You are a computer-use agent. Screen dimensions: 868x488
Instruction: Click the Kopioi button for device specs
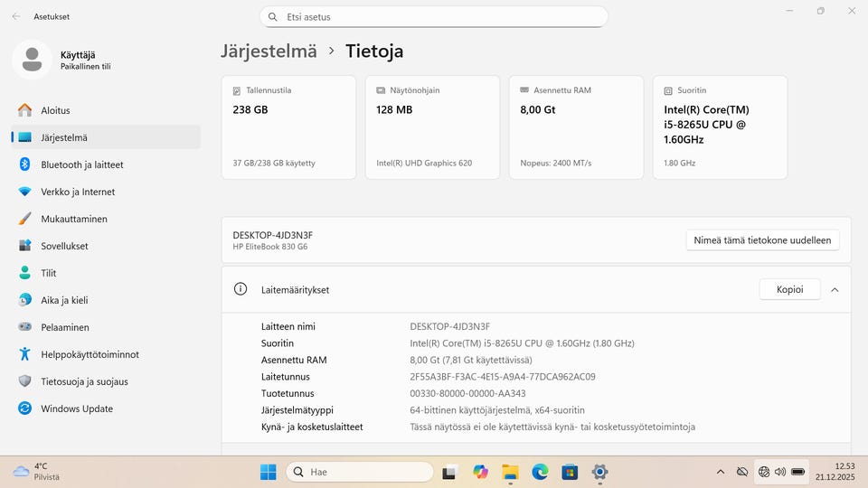(789, 289)
